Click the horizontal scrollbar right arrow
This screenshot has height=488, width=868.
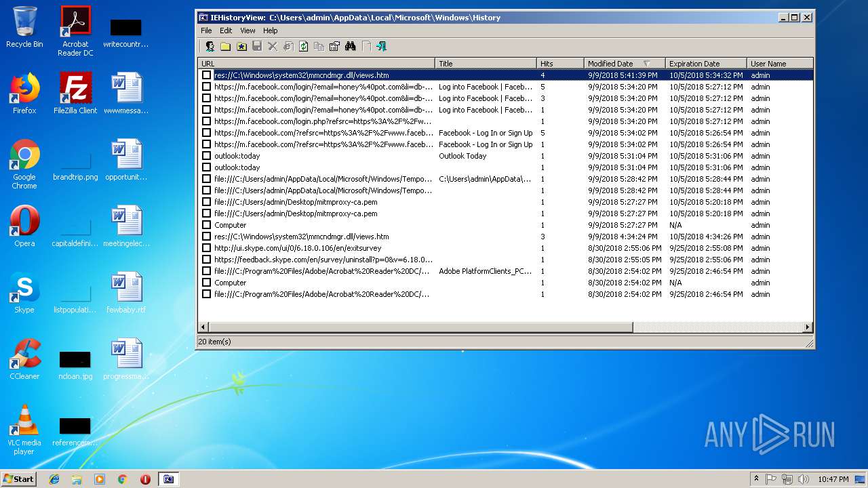click(x=807, y=327)
